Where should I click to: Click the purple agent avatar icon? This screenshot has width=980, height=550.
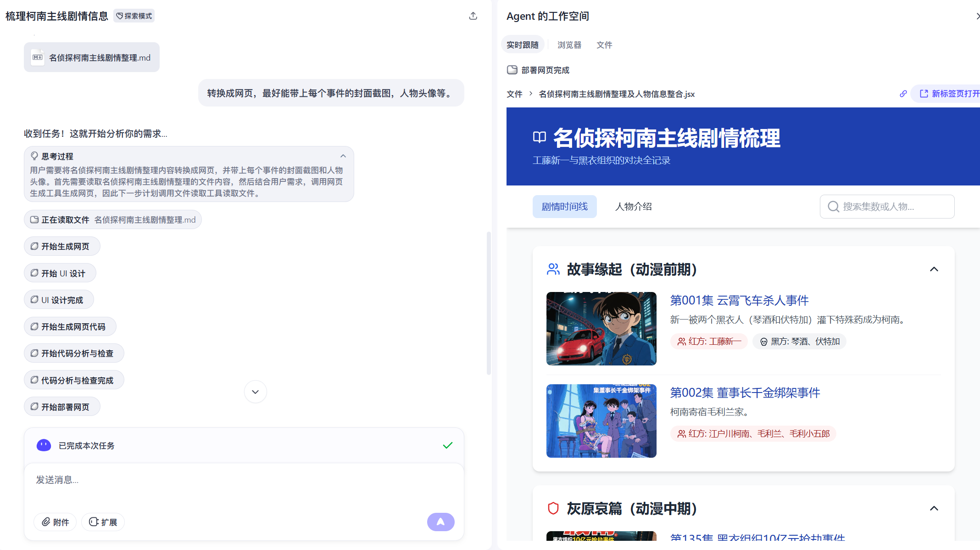44,445
